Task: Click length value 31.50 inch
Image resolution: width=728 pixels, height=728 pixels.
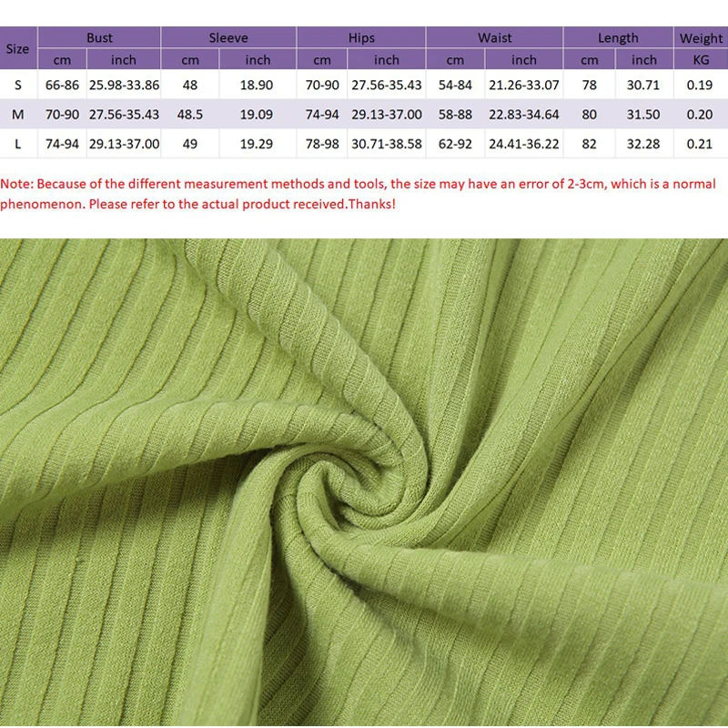Action: point(643,115)
